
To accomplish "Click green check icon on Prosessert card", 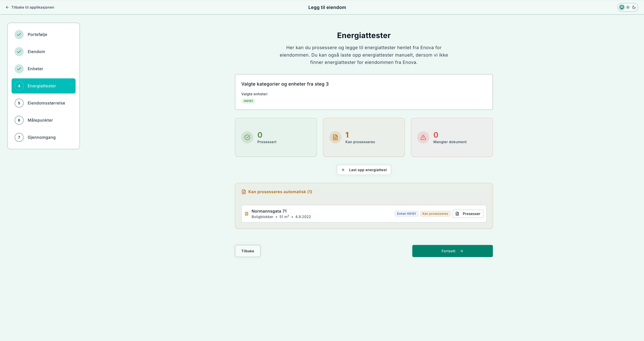I will pyautogui.click(x=247, y=137).
